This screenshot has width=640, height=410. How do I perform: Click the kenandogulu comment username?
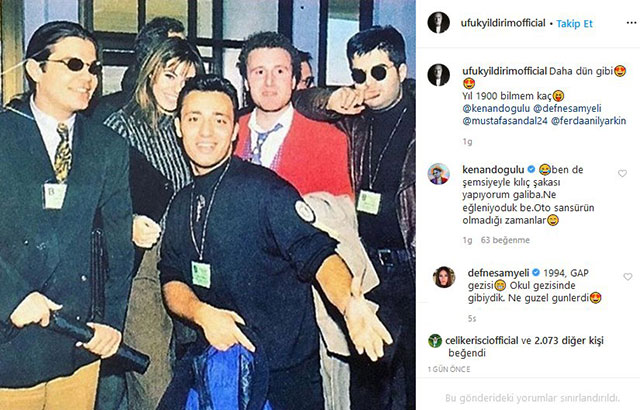[493, 169]
